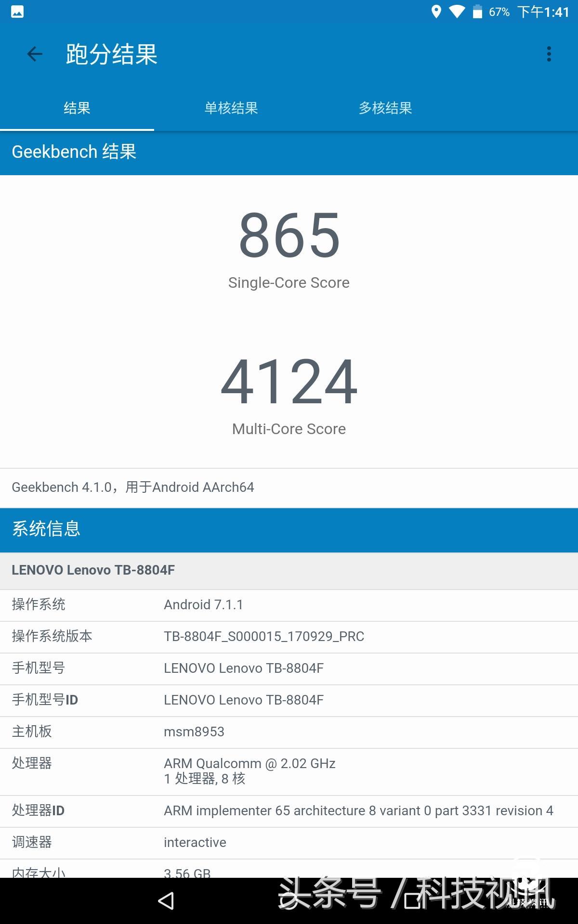Switch to the 多核结果 tab
The width and height of the screenshot is (578, 924).
pos(385,108)
